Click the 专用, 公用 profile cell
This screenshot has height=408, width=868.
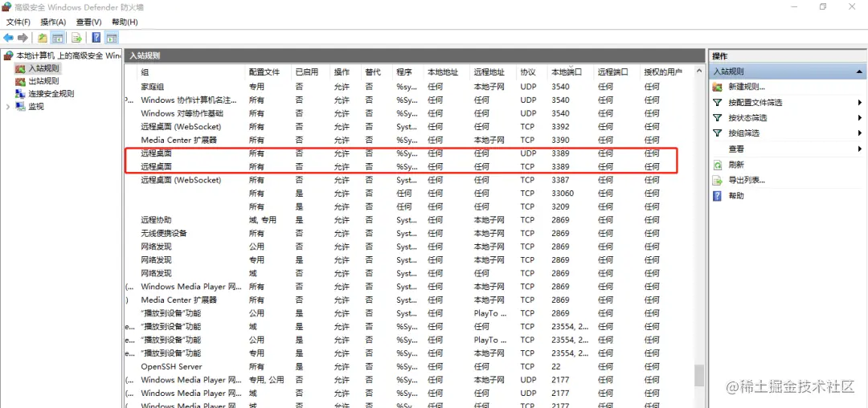tap(266, 380)
